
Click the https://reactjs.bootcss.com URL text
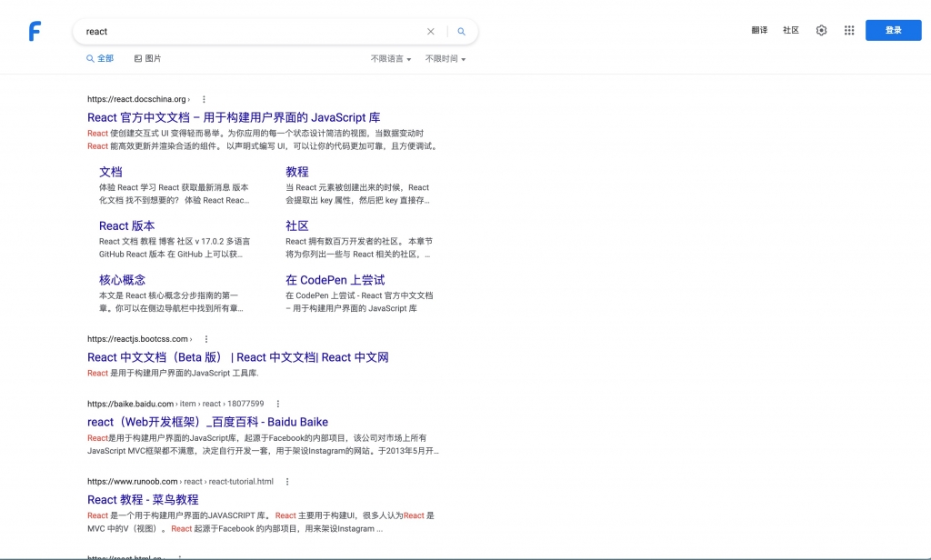tap(138, 339)
